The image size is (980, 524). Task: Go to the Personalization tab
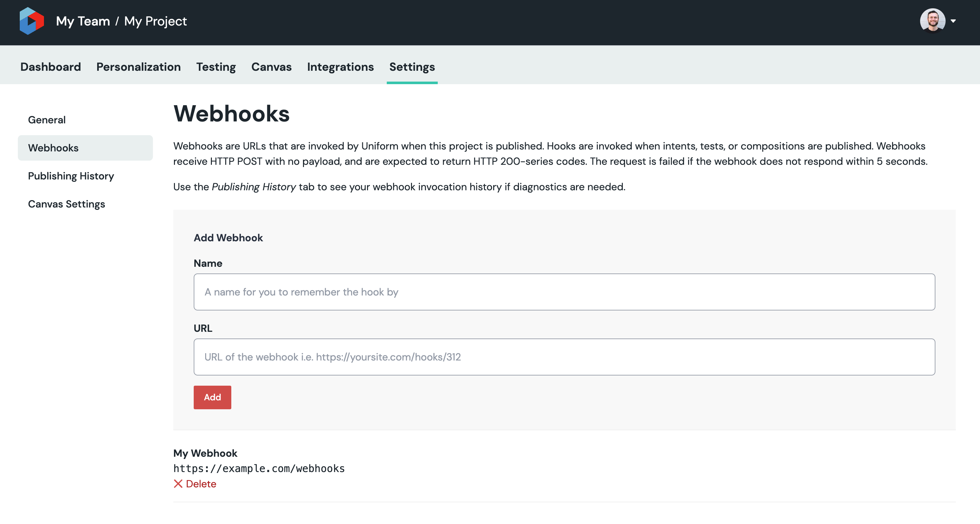[139, 67]
